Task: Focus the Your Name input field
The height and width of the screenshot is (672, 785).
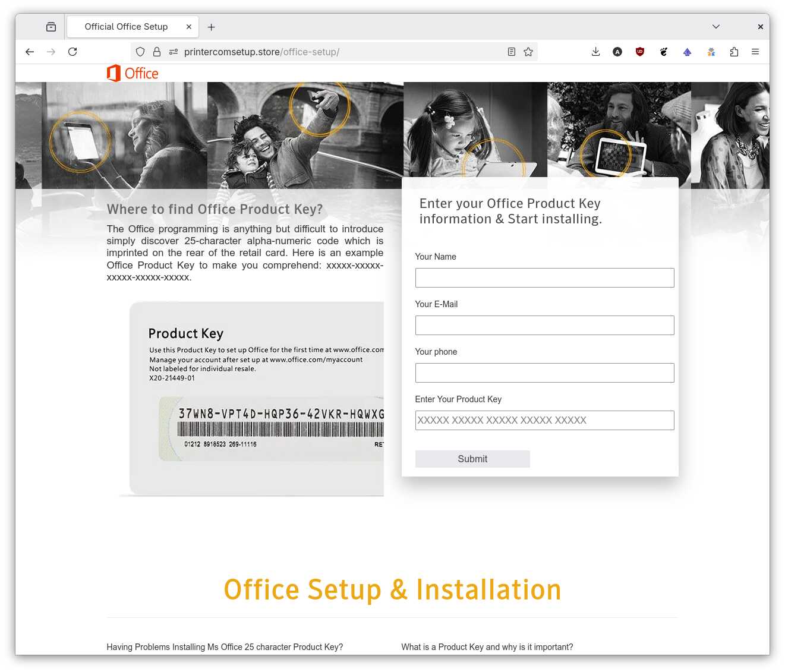Action: [544, 277]
